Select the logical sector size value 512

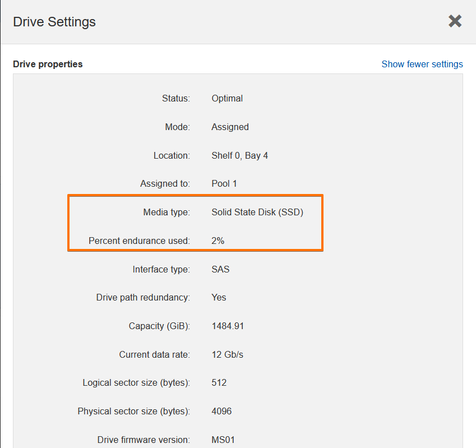click(x=219, y=382)
